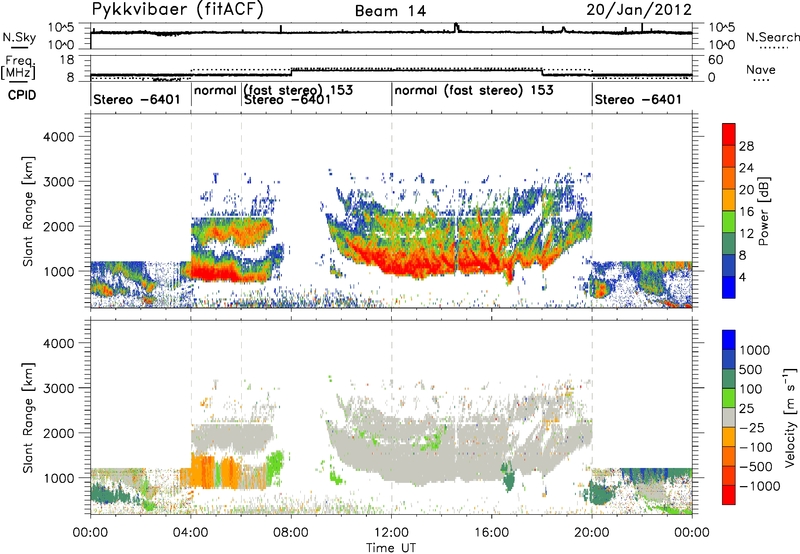
Task: Click the red top segment of Power colorbar
Action: coord(729,134)
